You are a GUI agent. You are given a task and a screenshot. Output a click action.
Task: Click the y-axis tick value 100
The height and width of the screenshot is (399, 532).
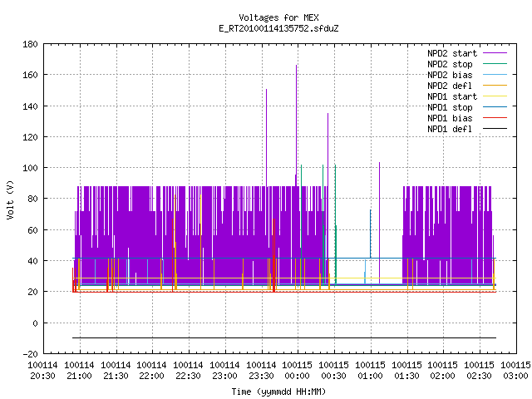coord(30,168)
